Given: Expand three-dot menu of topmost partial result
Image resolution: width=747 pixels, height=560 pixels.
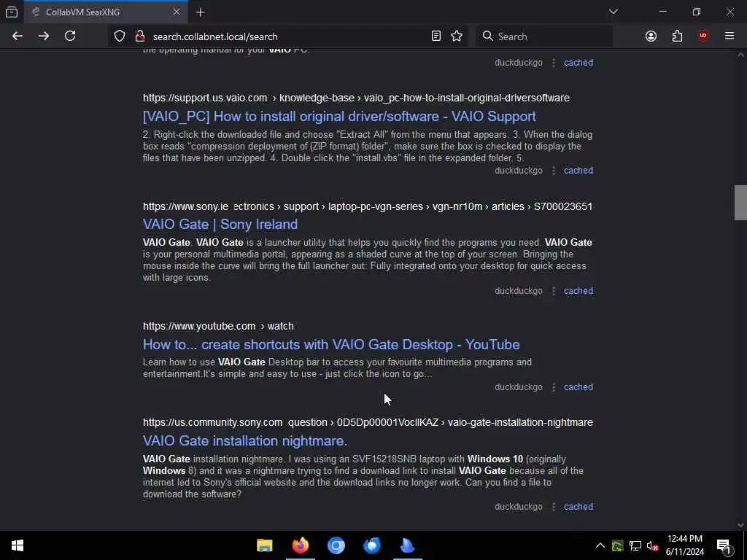Looking at the screenshot, I should click(554, 63).
